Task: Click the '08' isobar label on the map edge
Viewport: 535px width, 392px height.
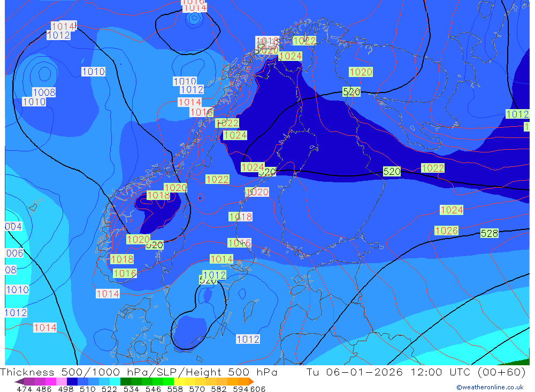Action: (x=11, y=270)
